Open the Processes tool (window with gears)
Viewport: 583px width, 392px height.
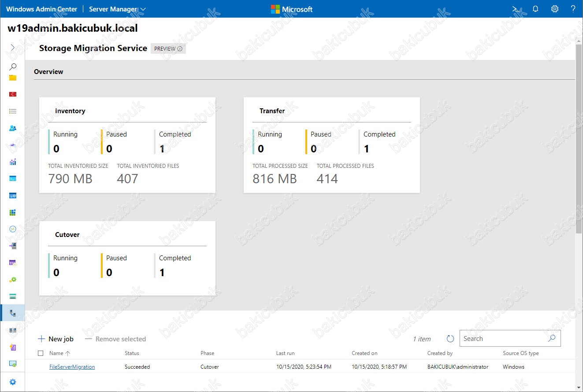click(x=13, y=195)
